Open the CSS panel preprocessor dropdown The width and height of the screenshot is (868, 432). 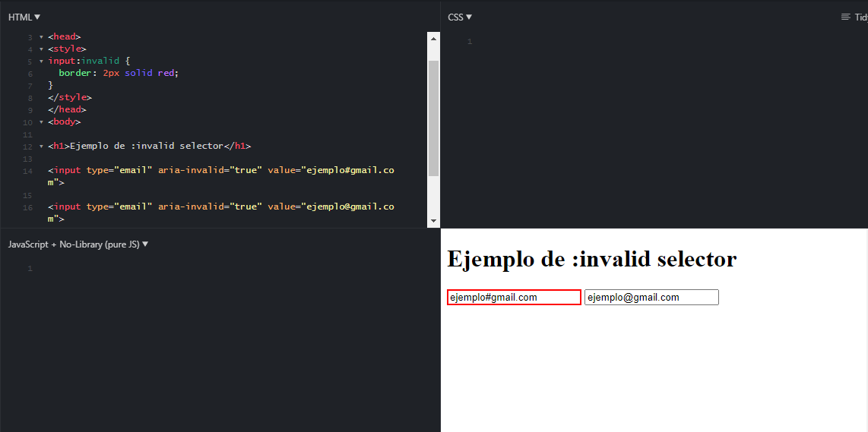[x=460, y=17]
